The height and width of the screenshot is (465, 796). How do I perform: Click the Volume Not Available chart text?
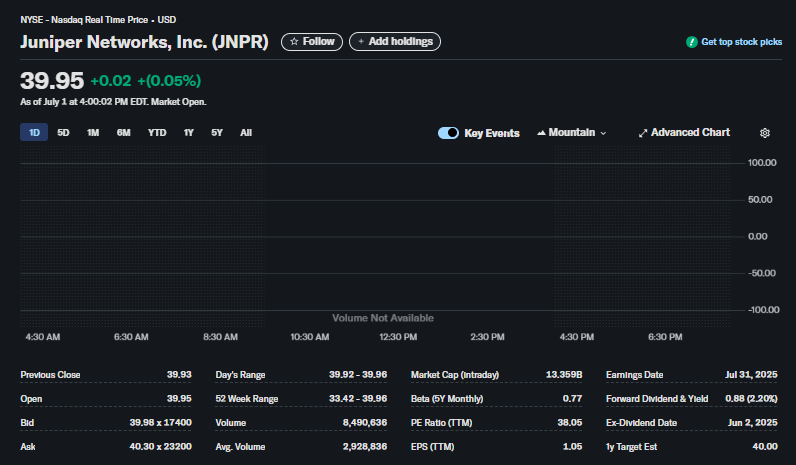pos(383,318)
